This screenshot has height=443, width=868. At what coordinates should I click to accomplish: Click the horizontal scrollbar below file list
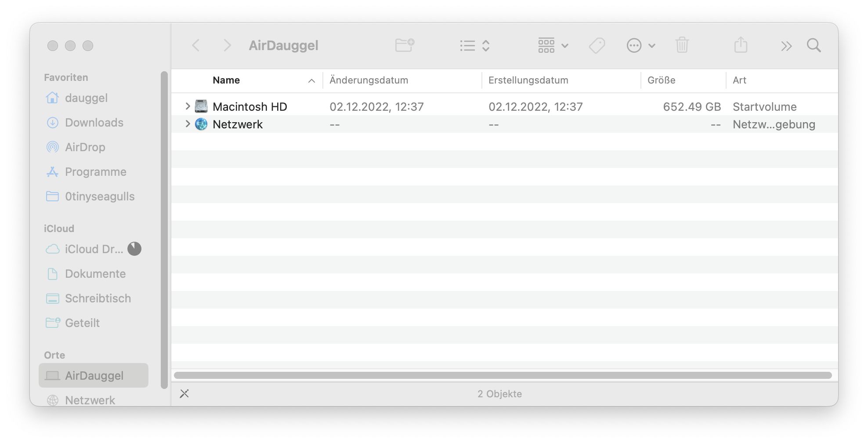tap(503, 375)
